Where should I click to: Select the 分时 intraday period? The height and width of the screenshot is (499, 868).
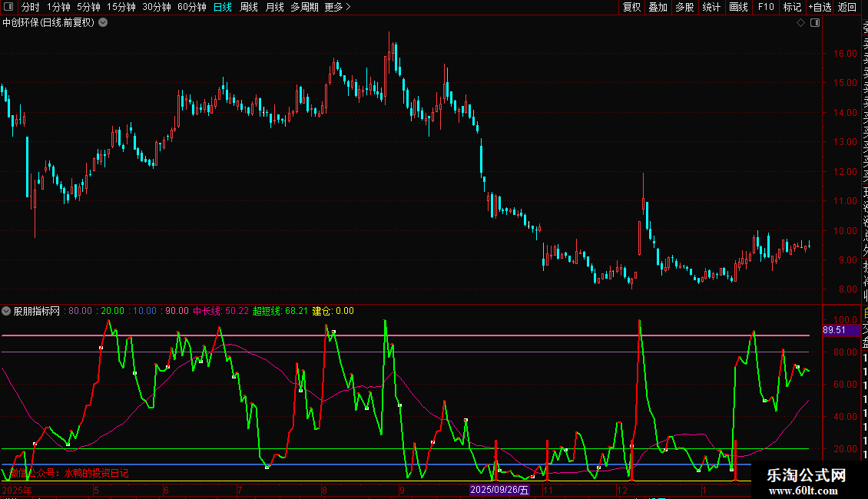pyautogui.click(x=30, y=7)
